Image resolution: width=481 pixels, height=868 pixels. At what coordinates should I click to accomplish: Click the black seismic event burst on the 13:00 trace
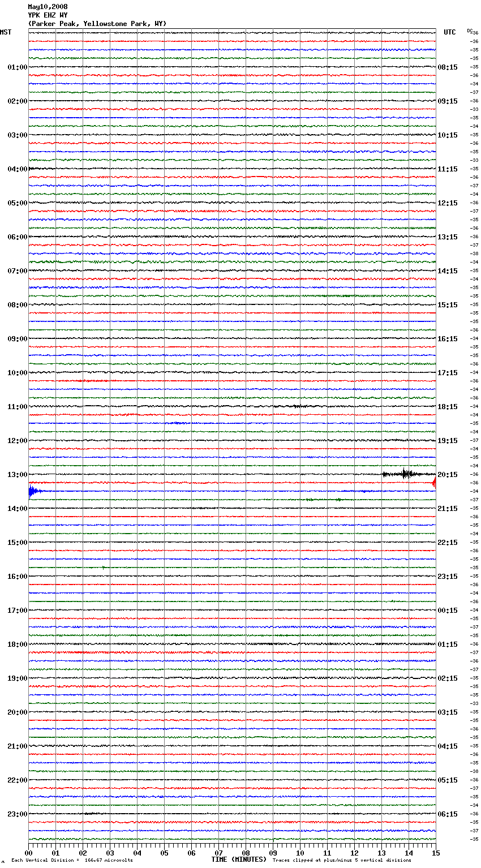pyautogui.click(x=406, y=474)
